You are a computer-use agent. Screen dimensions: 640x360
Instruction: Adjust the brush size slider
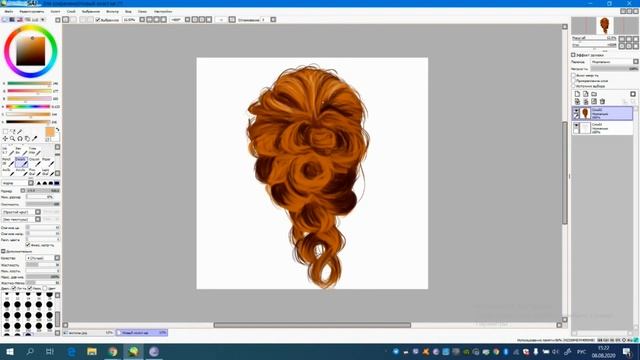(x=43, y=190)
